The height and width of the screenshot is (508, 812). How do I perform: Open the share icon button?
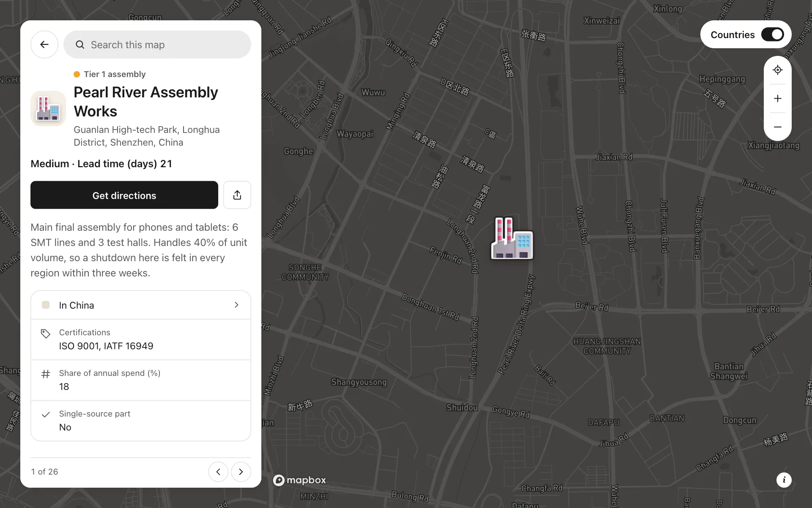(x=237, y=195)
